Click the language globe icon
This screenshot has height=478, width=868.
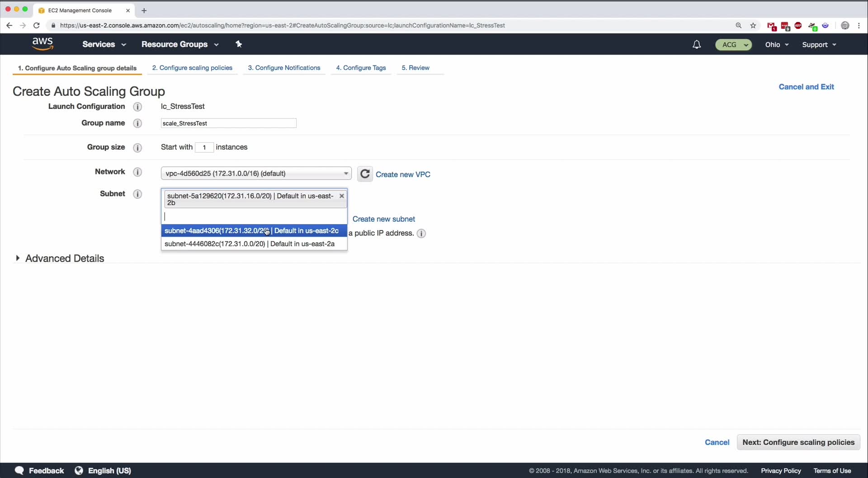click(x=79, y=470)
